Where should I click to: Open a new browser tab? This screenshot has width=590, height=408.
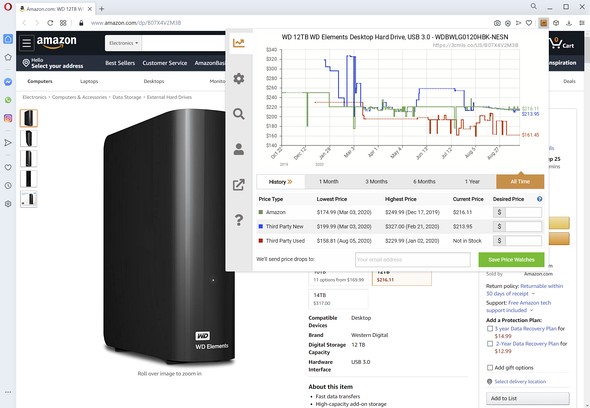coord(102,9)
